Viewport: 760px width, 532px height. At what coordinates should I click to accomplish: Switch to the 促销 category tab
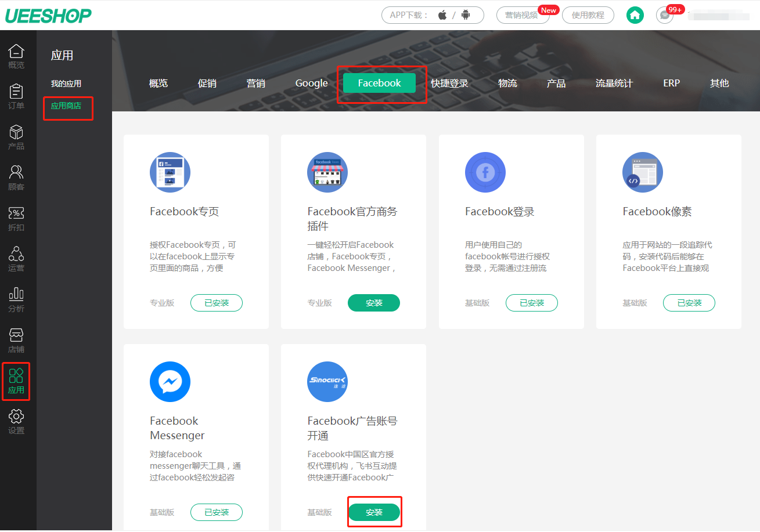207,83
